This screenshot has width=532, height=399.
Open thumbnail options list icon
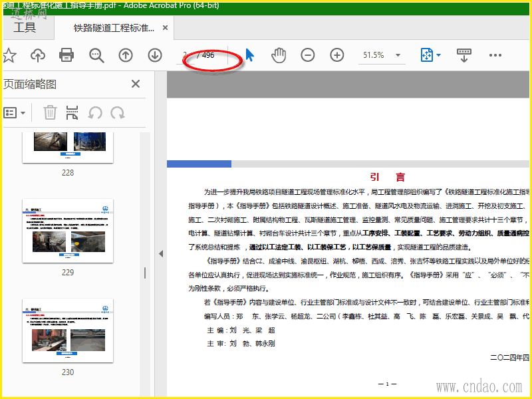pos(10,112)
